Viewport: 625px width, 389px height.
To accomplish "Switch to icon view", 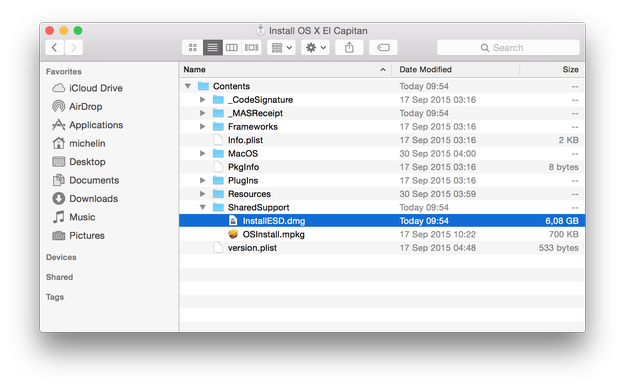I will point(193,48).
